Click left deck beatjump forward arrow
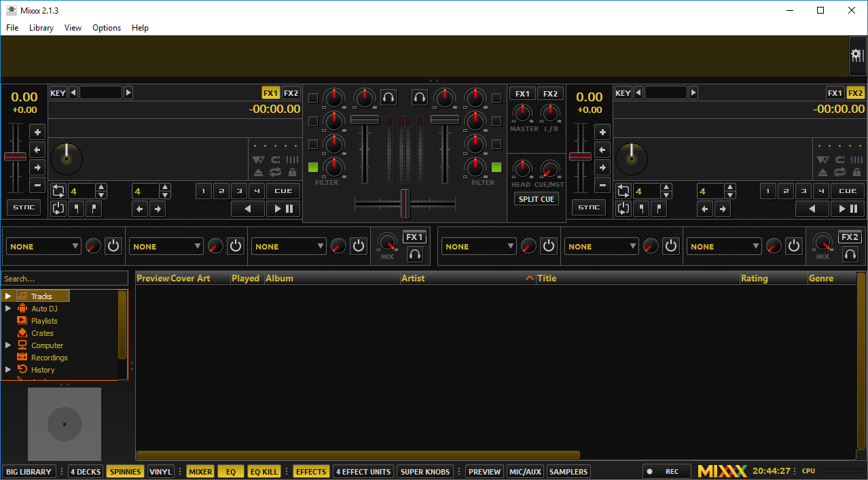 [158, 209]
